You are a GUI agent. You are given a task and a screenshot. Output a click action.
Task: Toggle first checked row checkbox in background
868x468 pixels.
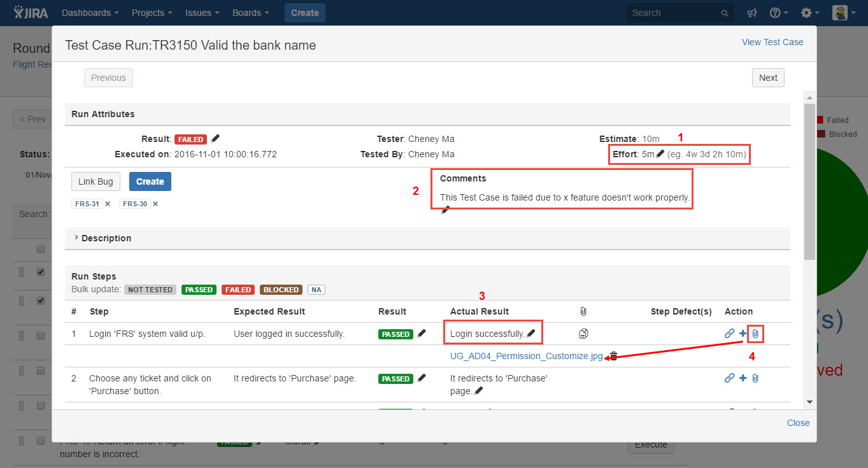pyautogui.click(x=41, y=272)
